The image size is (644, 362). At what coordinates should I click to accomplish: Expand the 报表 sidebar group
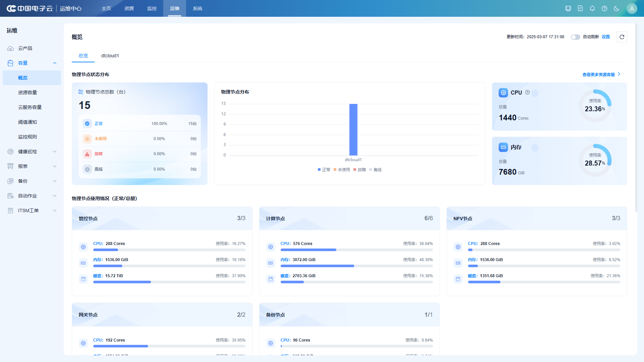click(55, 166)
